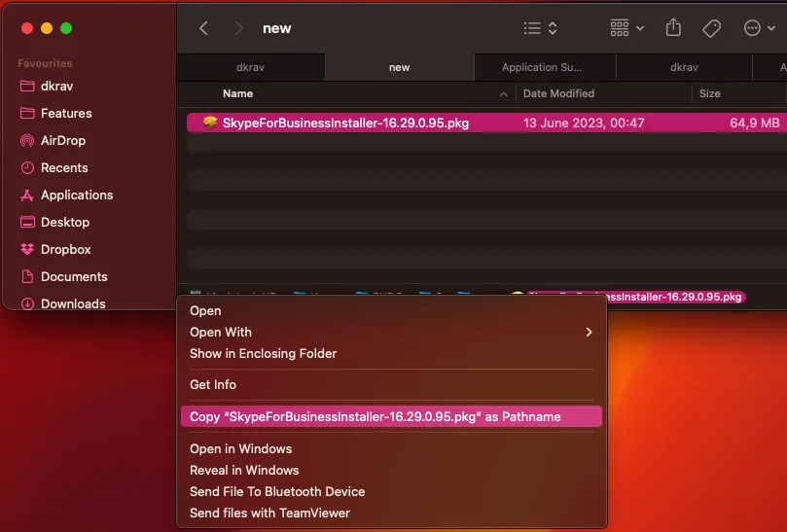This screenshot has width=787, height=532.
Task: Click the Documents page icon
Action: click(27, 276)
